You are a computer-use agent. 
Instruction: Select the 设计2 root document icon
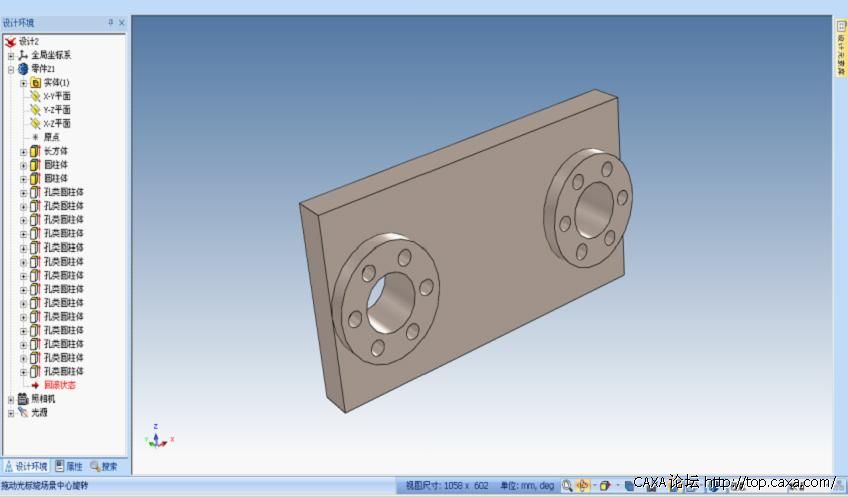click(x=10, y=41)
